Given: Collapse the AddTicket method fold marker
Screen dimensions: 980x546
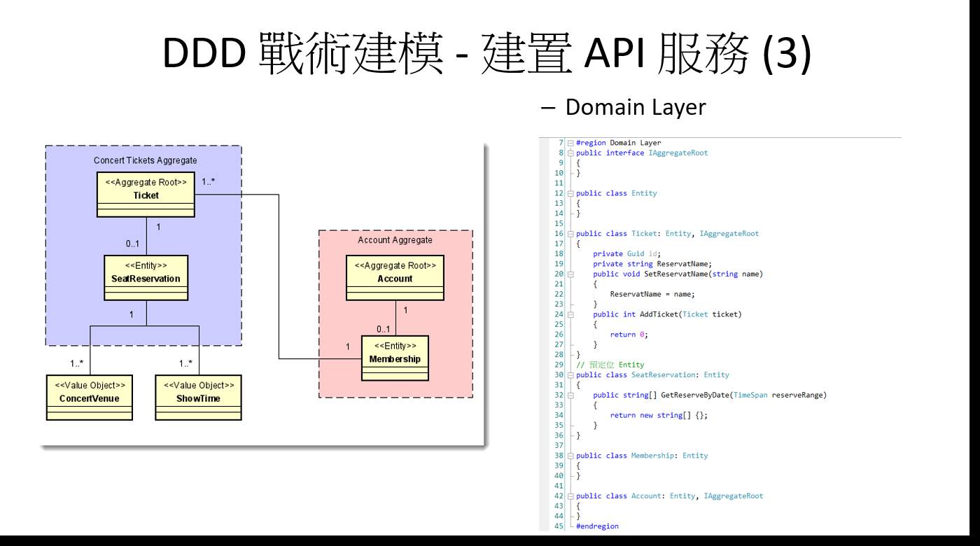Looking at the screenshot, I should [570, 314].
